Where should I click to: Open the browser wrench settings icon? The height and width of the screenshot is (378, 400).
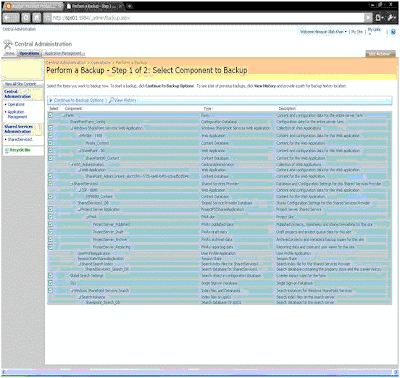[391, 17]
